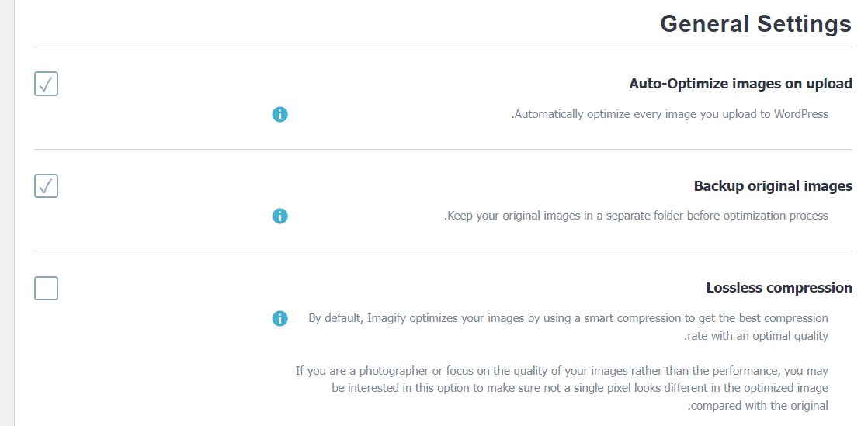Click the divider line below General Settings heading

click(443, 47)
